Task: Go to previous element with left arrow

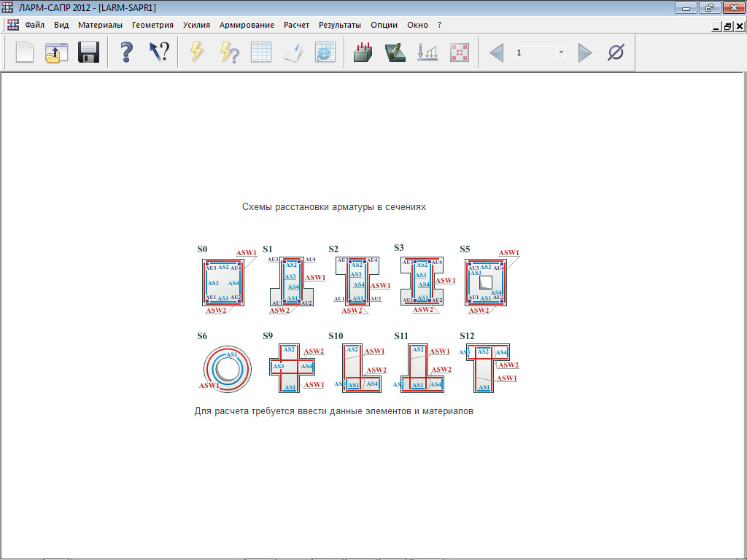Action: [x=497, y=52]
